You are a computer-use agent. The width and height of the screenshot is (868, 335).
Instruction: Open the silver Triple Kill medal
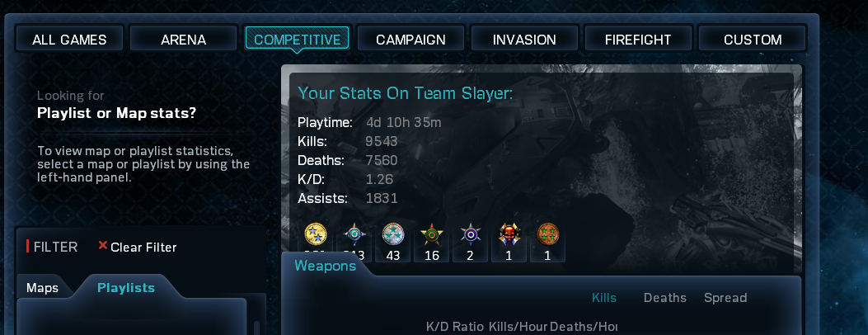(x=393, y=234)
